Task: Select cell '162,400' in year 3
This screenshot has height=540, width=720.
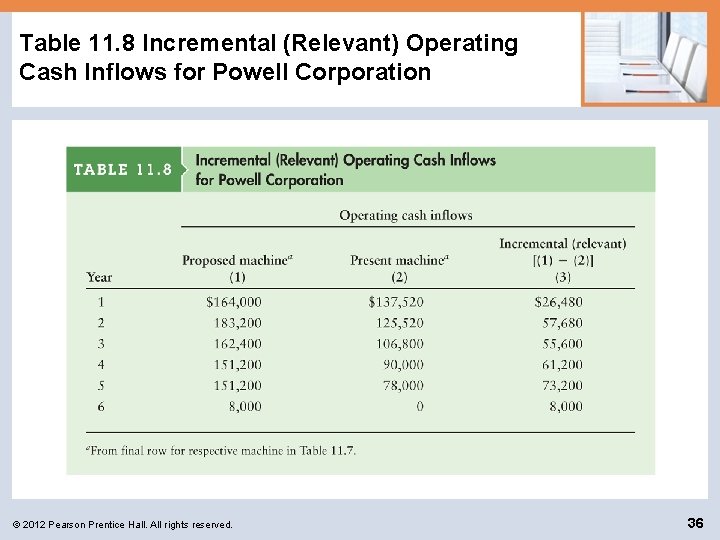Action: coord(238,344)
